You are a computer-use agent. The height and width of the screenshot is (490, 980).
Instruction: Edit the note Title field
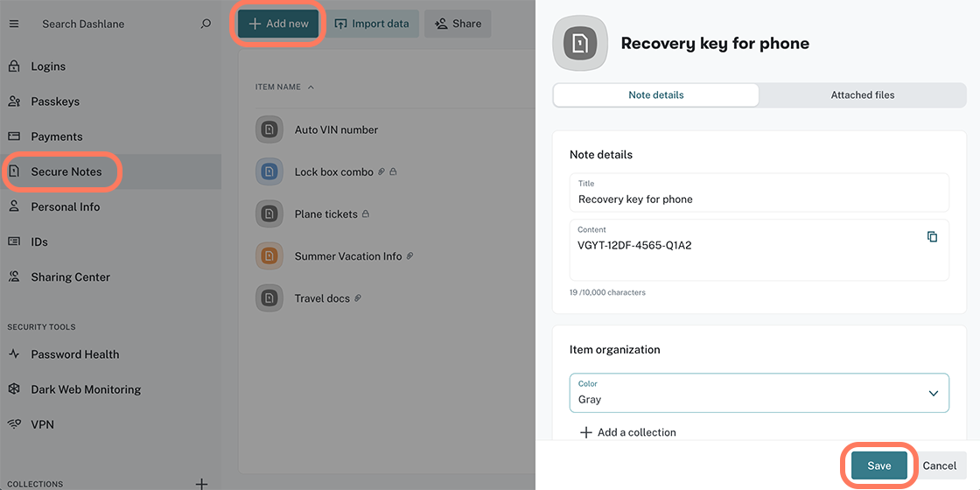pyautogui.click(x=759, y=199)
